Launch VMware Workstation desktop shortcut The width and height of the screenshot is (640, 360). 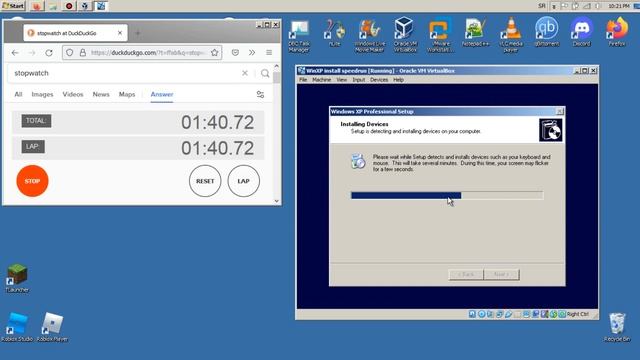(x=440, y=36)
